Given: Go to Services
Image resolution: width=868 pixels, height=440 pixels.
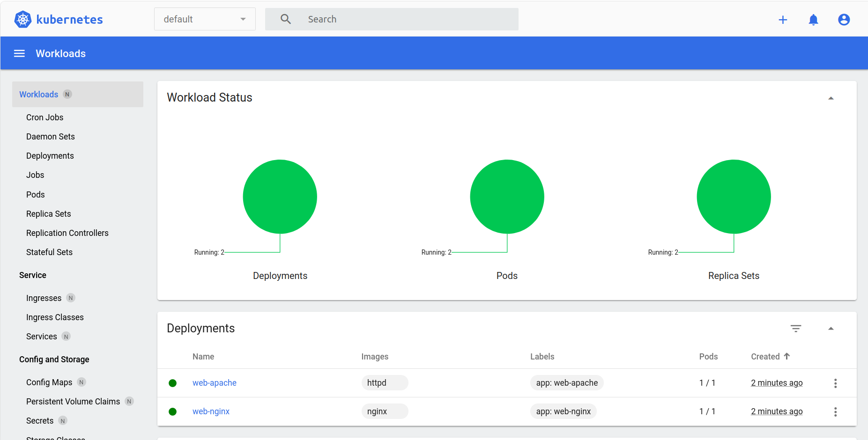Looking at the screenshot, I should (x=42, y=337).
